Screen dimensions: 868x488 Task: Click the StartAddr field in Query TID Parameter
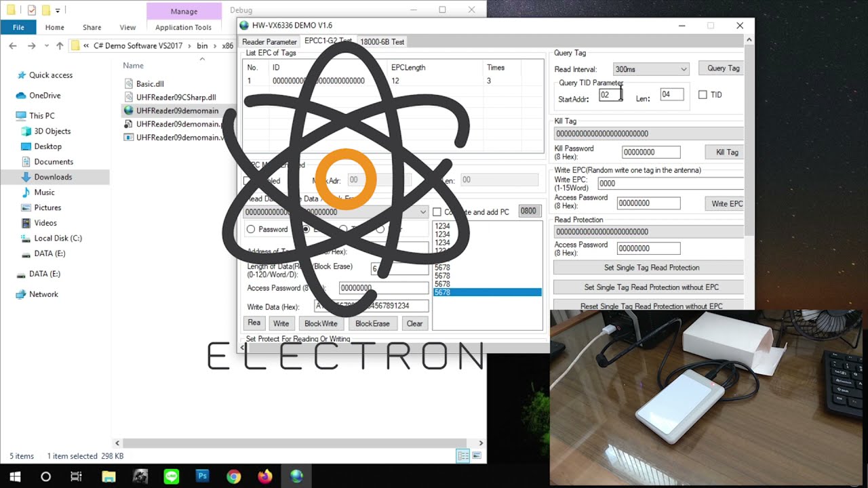pyautogui.click(x=610, y=95)
